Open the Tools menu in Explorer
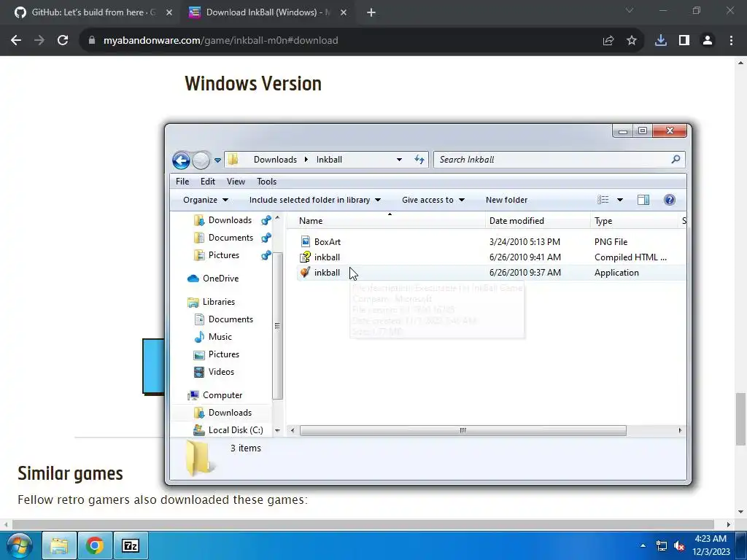Screen dimensions: 747x560 (x=267, y=182)
